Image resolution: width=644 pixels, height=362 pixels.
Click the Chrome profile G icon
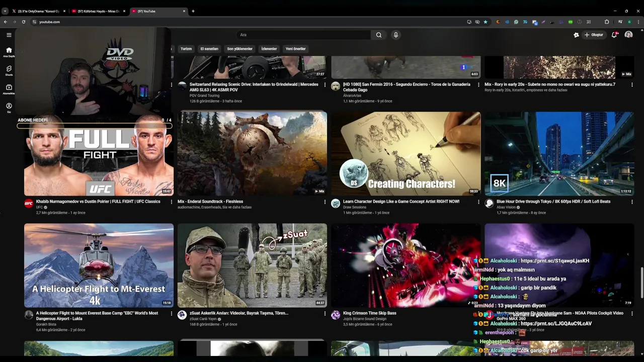point(629,22)
